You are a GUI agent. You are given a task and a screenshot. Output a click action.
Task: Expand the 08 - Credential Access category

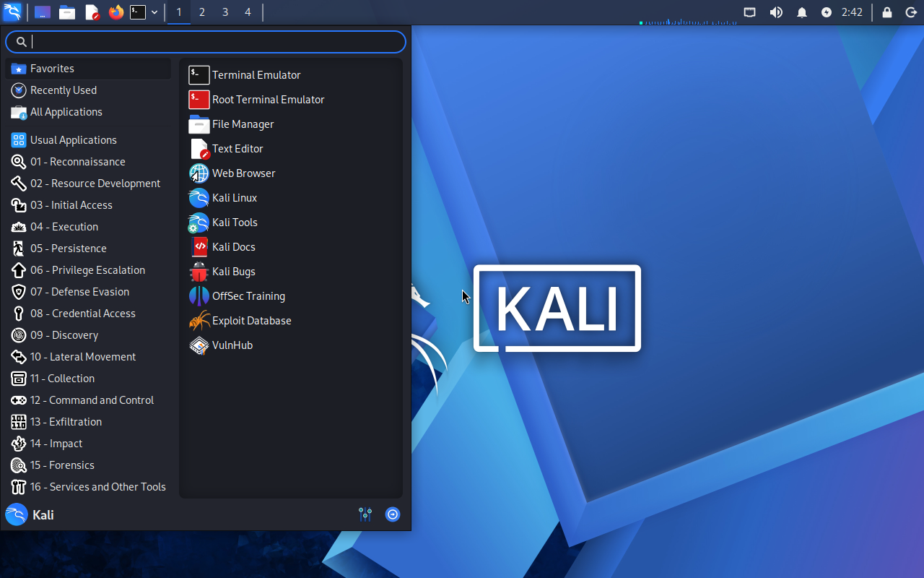click(82, 314)
